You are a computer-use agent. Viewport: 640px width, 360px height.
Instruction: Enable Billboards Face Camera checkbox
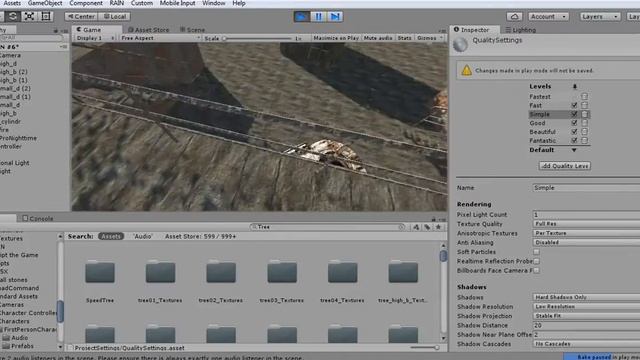[536, 271]
